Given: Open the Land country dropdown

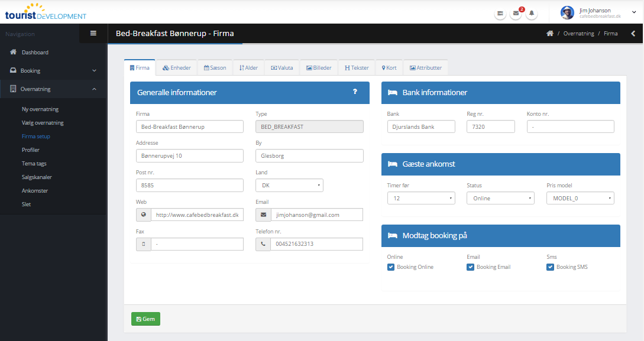Looking at the screenshot, I should [x=289, y=185].
